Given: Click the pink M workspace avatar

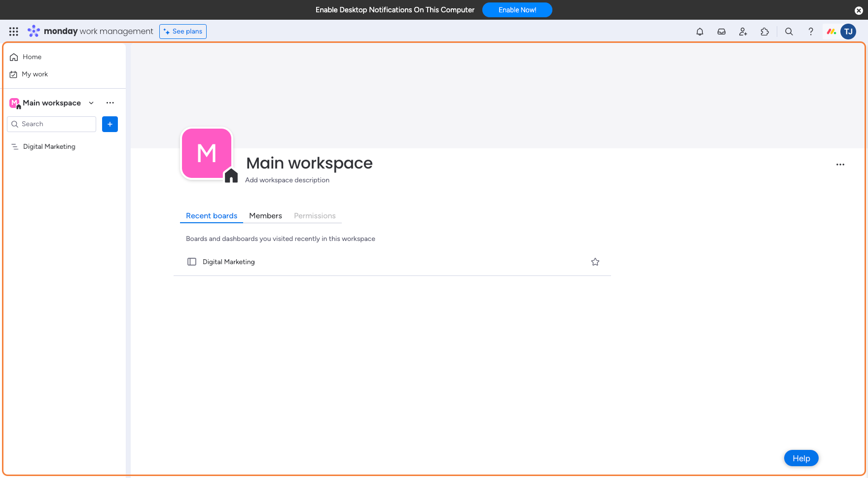Looking at the screenshot, I should [x=207, y=153].
